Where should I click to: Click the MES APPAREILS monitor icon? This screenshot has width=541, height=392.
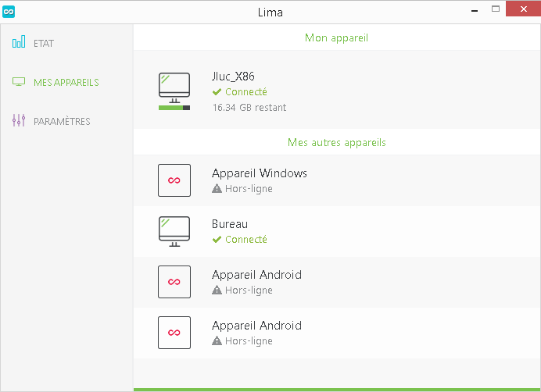[x=19, y=82]
